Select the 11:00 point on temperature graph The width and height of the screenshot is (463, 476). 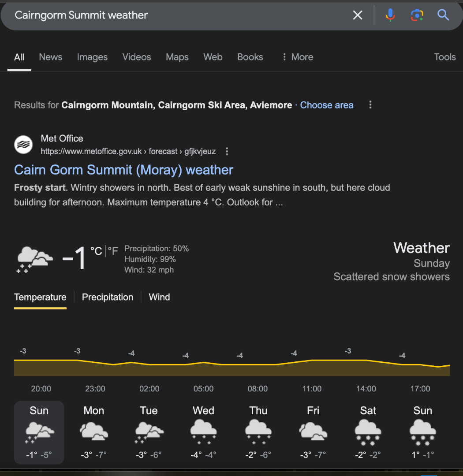click(312, 361)
